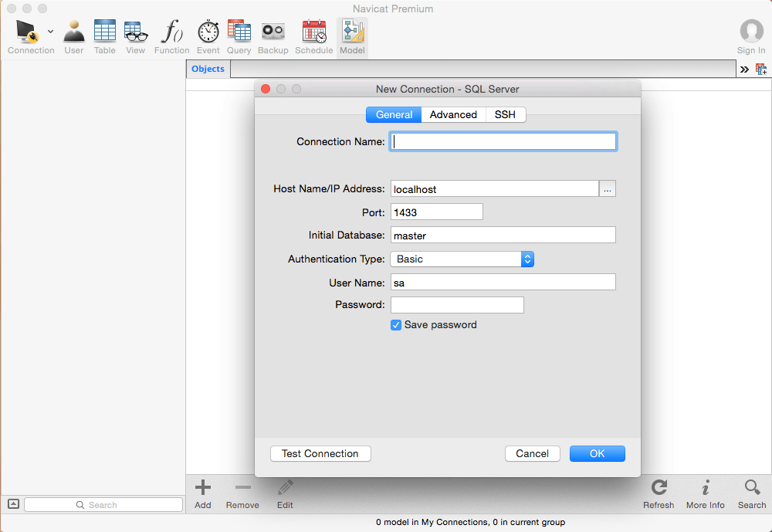This screenshot has width=772, height=532.
Task: Switch to the Advanced tab
Action: (x=453, y=115)
